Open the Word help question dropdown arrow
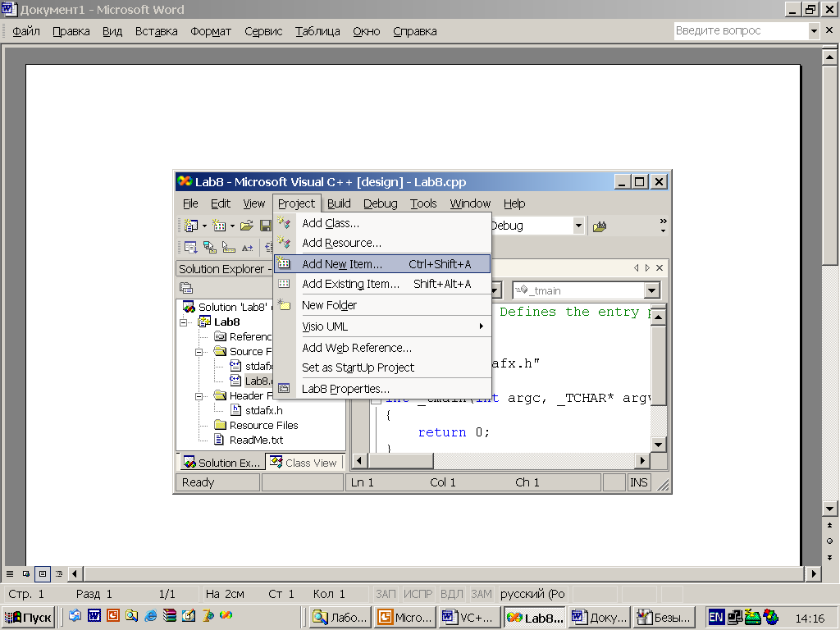Viewport: 840px width, 630px height. 814,31
